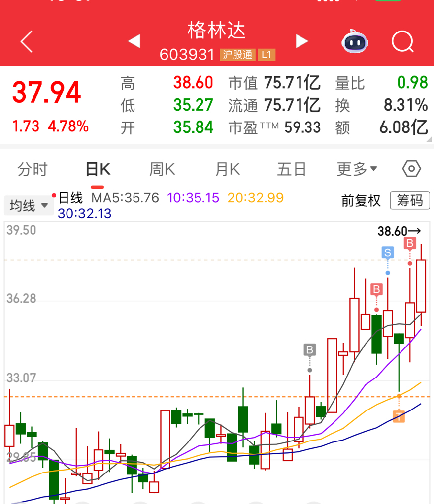Image resolution: width=434 pixels, height=504 pixels.
Task: Open the robot assistant icon
Action: (355, 41)
